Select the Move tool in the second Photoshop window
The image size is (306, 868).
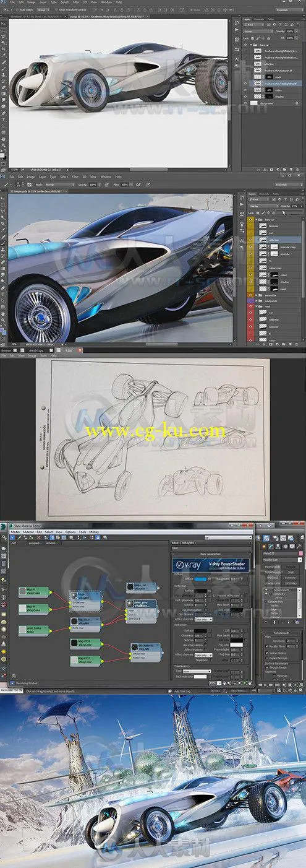point(3,198)
